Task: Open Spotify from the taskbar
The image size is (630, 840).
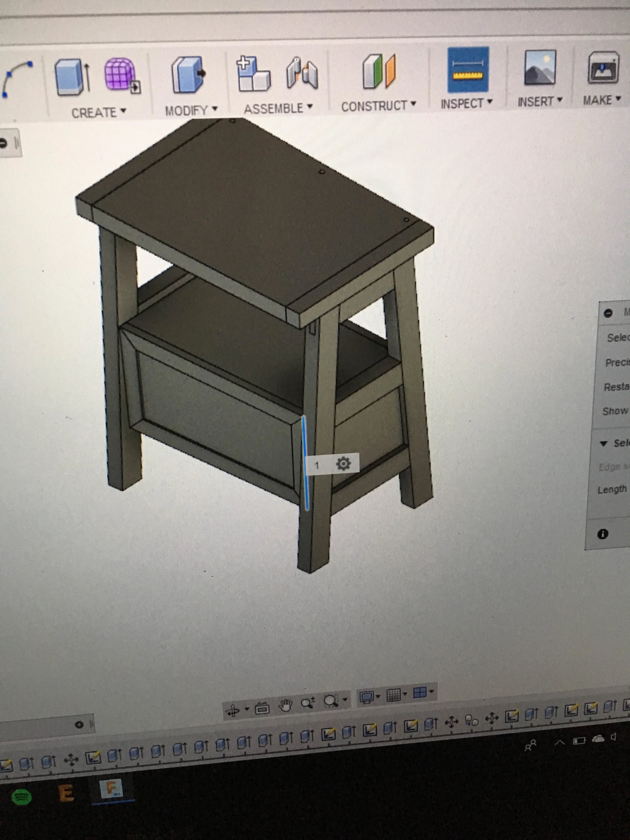Action: point(22,796)
